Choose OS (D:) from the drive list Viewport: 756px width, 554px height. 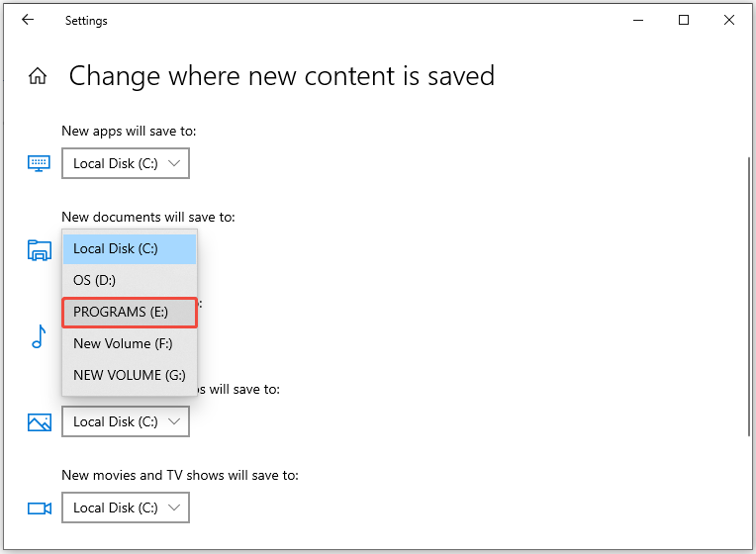point(130,281)
